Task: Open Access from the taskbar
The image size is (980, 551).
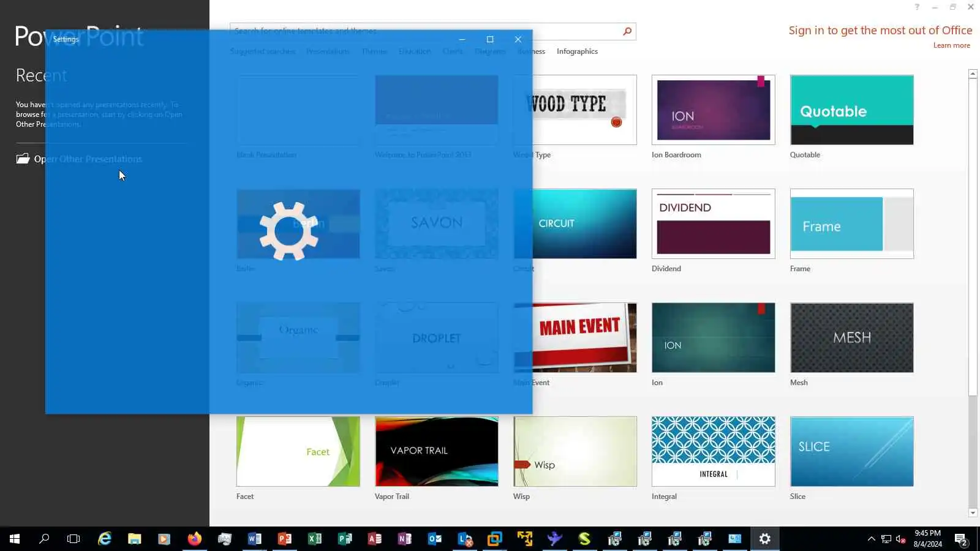Action: pyautogui.click(x=375, y=539)
